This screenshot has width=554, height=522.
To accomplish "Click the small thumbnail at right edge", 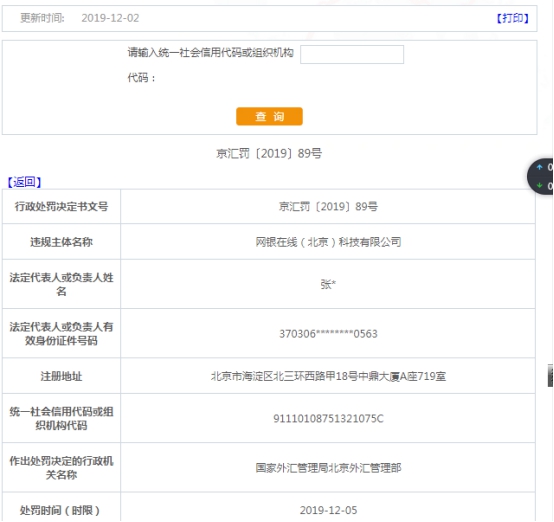I will tap(550, 376).
